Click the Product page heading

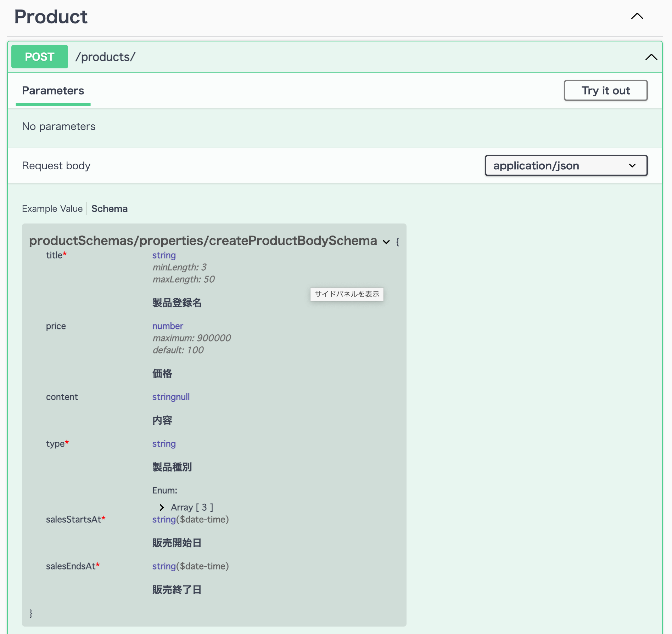tap(50, 16)
